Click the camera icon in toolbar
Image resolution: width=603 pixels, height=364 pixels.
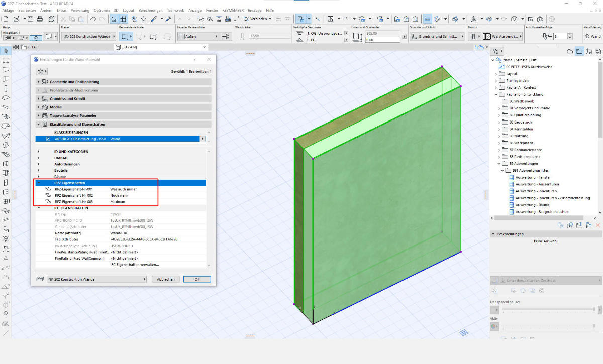point(514,19)
